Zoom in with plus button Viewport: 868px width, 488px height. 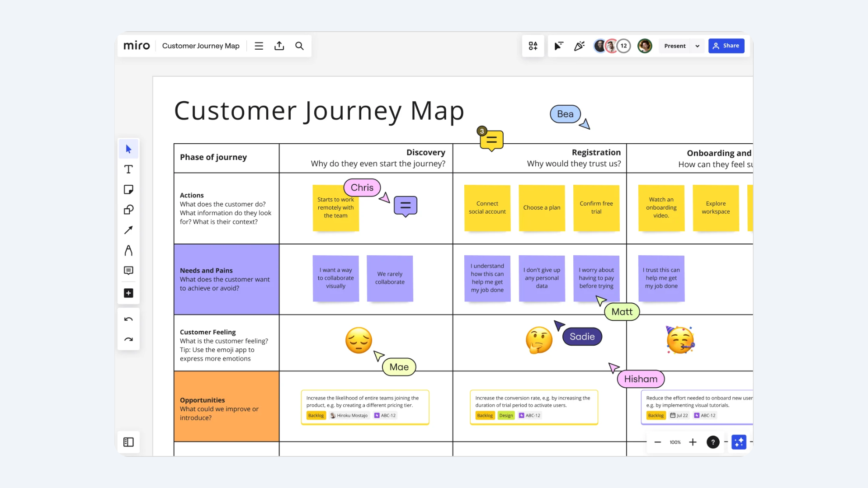[693, 442]
